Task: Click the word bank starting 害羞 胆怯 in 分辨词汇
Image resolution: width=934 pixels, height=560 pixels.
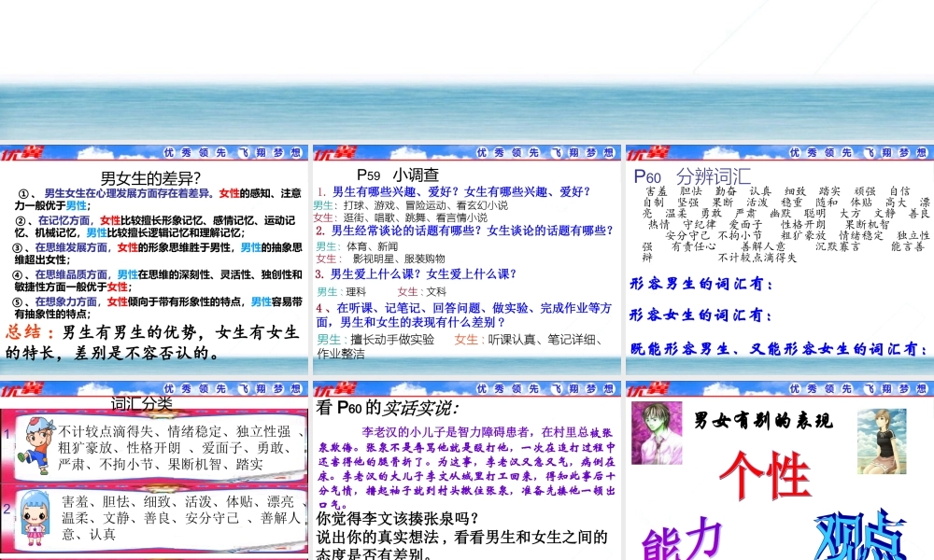Action: point(785,224)
